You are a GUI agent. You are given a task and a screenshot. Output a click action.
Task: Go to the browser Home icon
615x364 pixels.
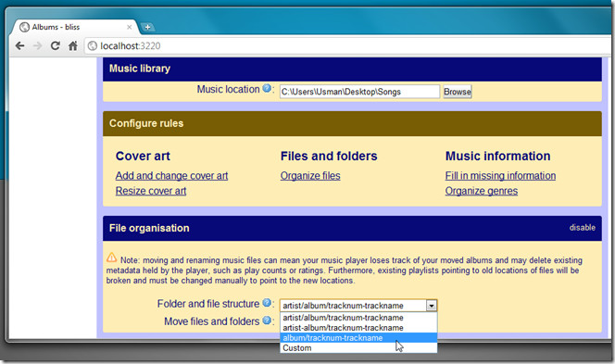73,46
